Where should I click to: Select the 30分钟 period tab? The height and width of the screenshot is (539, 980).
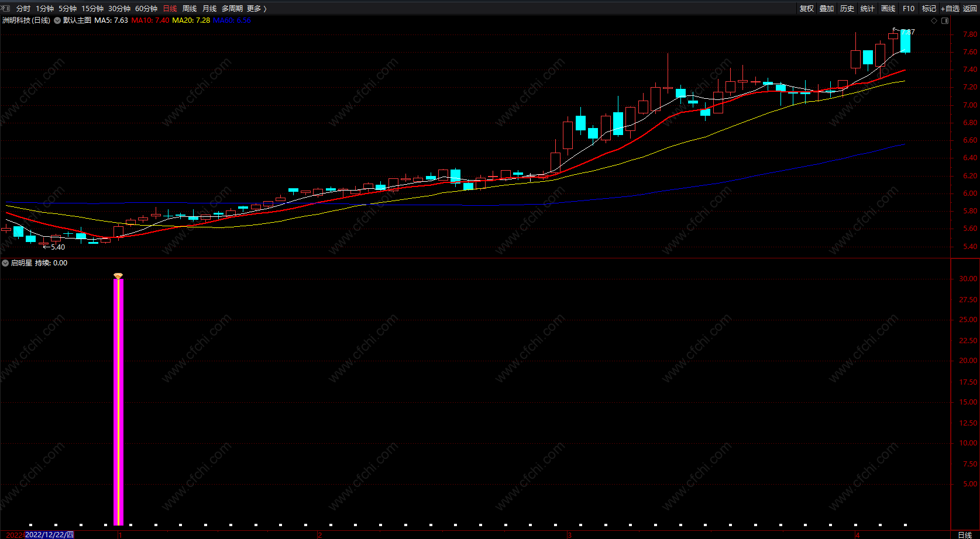pyautogui.click(x=119, y=9)
